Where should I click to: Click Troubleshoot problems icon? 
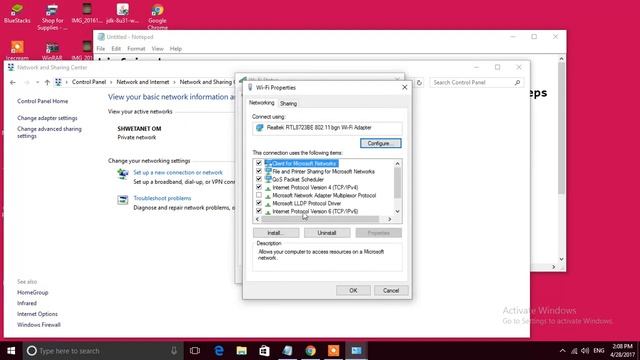pos(122,200)
